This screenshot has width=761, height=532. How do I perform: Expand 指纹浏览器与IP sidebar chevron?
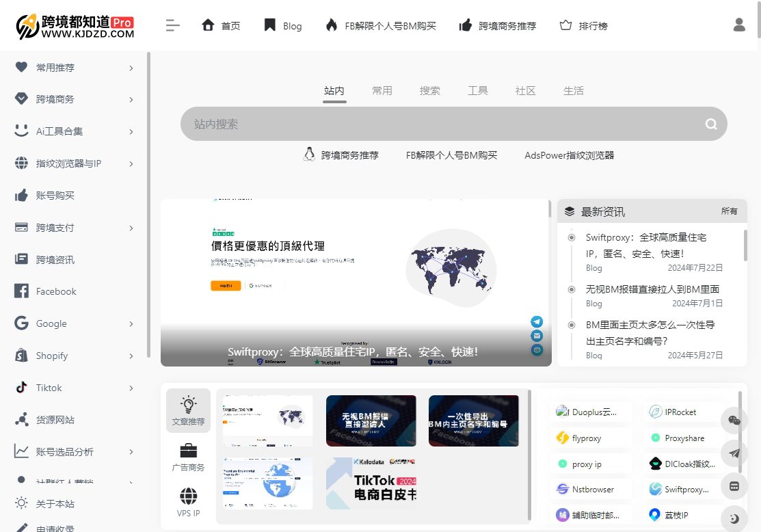(131, 163)
